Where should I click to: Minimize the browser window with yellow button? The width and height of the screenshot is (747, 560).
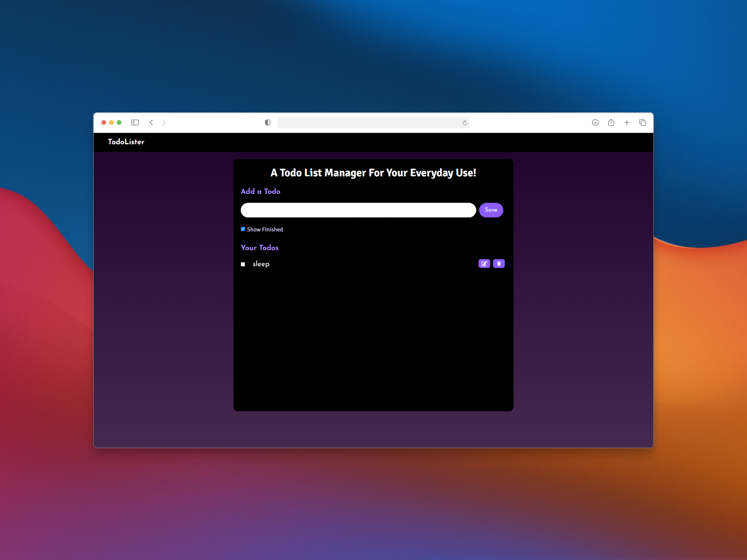point(111,122)
